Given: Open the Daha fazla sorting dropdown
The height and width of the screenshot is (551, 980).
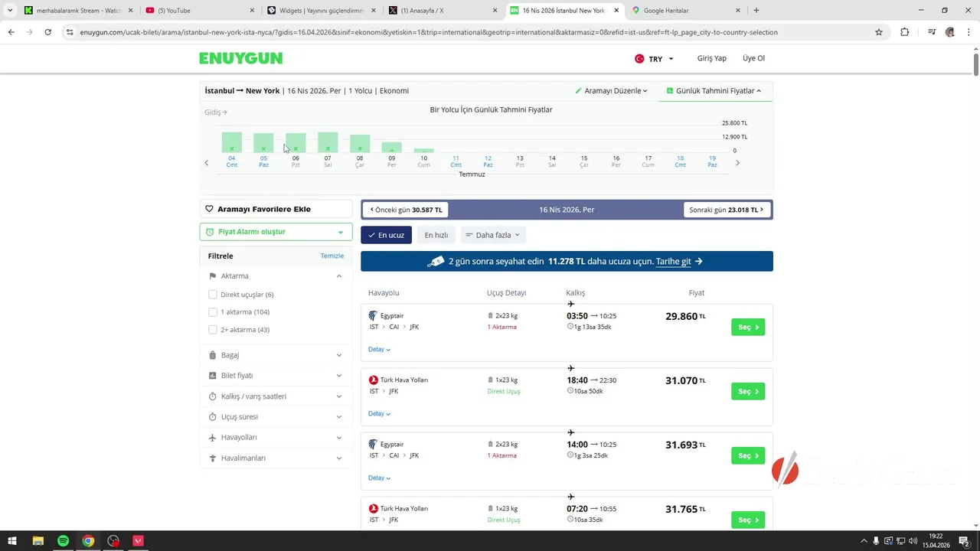Looking at the screenshot, I should pyautogui.click(x=492, y=235).
